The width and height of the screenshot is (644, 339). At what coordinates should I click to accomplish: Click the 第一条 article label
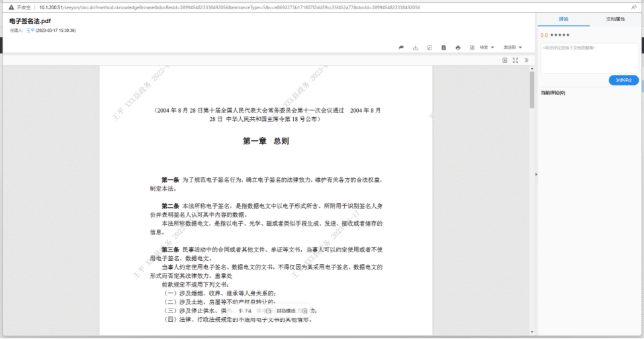(x=170, y=180)
